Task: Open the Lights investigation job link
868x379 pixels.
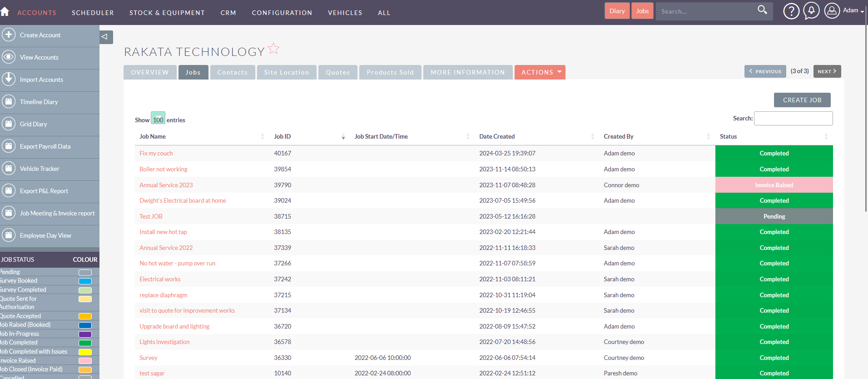Action: (164, 342)
